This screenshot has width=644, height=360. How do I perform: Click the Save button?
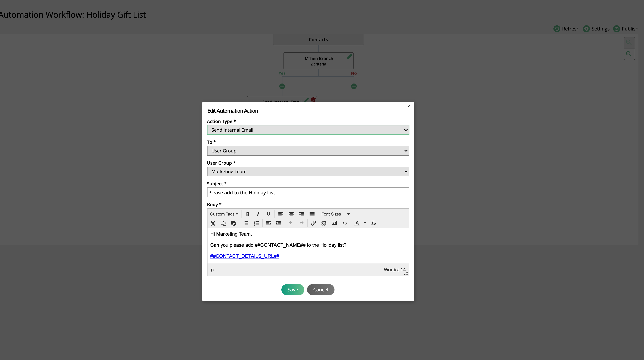[292, 289]
